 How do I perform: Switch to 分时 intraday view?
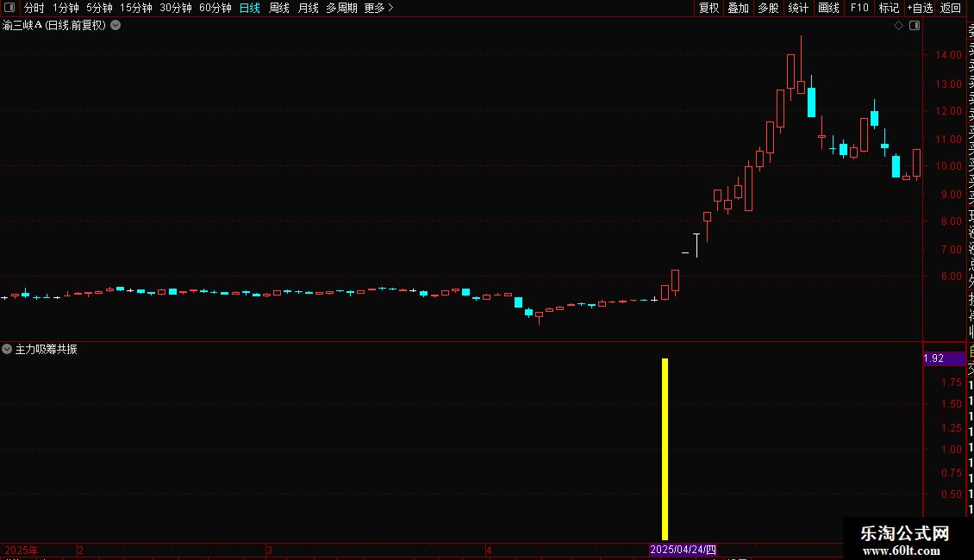point(34,8)
